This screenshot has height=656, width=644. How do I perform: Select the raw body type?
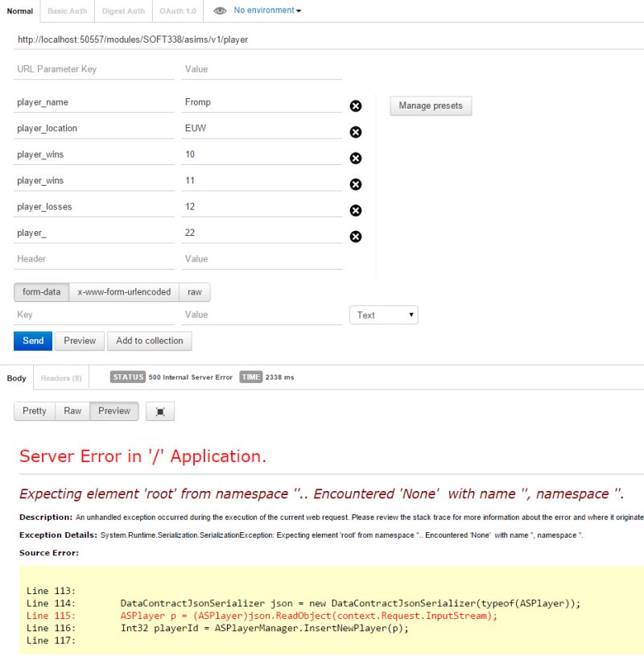(x=193, y=292)
